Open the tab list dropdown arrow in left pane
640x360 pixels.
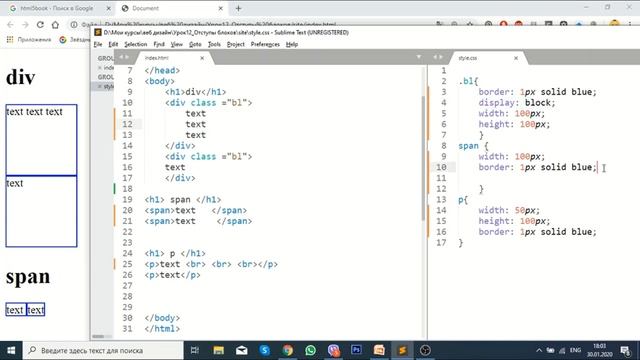(419, 57)
